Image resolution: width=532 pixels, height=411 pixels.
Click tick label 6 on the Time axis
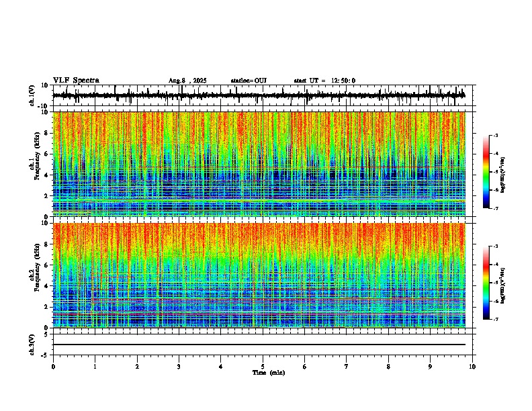[x=305, y=367]
